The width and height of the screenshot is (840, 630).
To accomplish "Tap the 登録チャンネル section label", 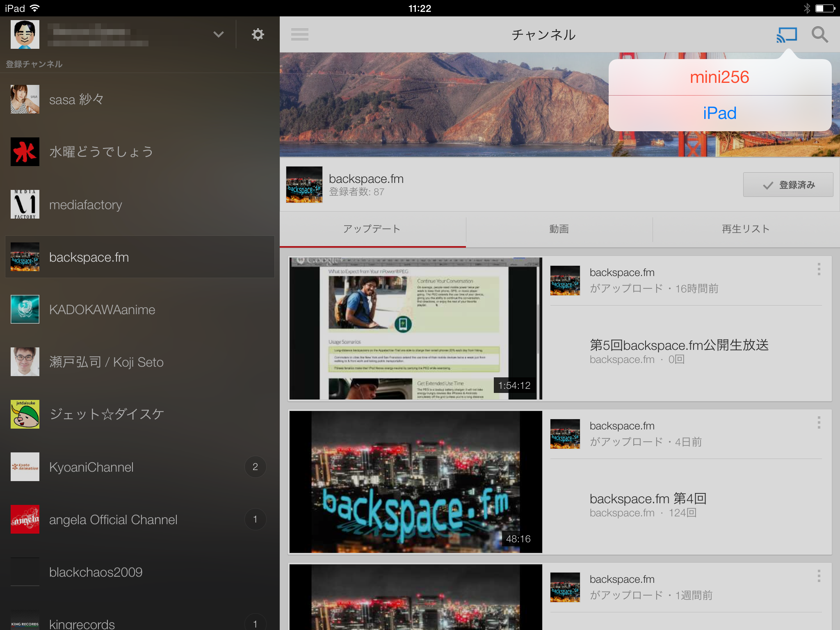I will (x=34, y=64).
